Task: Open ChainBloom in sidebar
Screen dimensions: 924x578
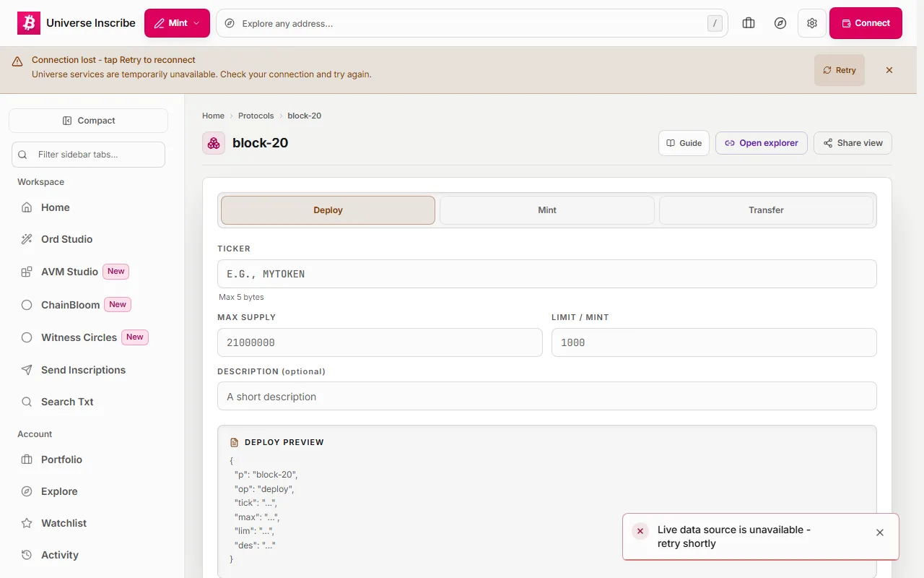Action: tap(88, 305)
